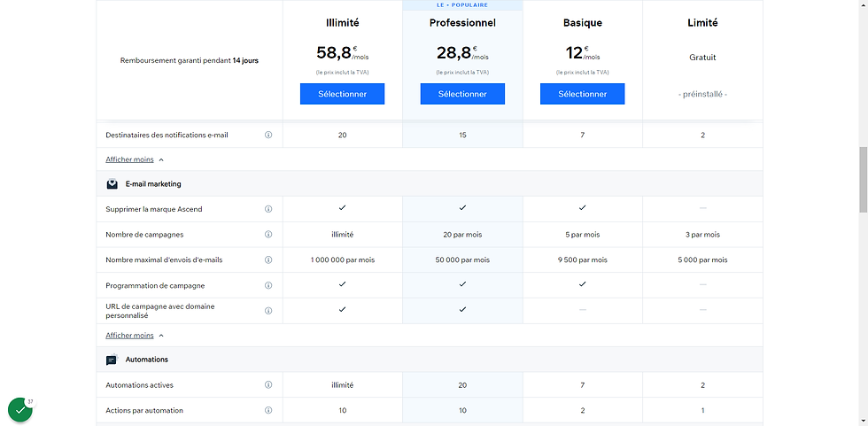Click Professionnel checkmark for URL de campagne row

(x=462, y=309)
